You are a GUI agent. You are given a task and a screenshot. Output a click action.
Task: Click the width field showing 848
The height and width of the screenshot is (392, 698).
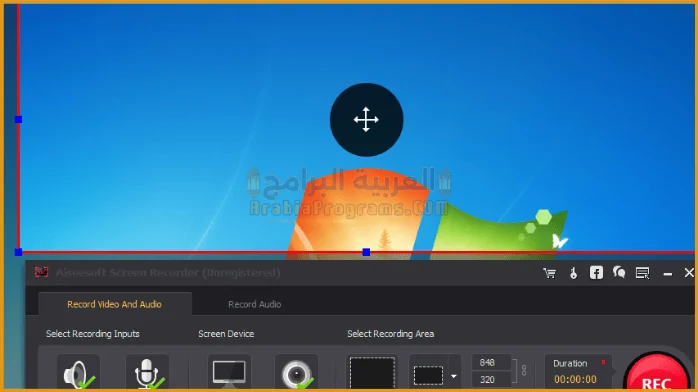[x=491, y=363]
